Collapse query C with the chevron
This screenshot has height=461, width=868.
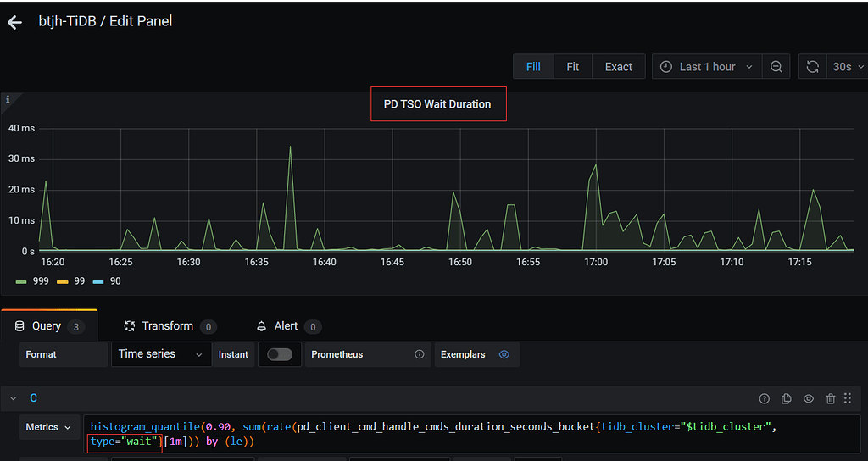[x=14, y=398]
